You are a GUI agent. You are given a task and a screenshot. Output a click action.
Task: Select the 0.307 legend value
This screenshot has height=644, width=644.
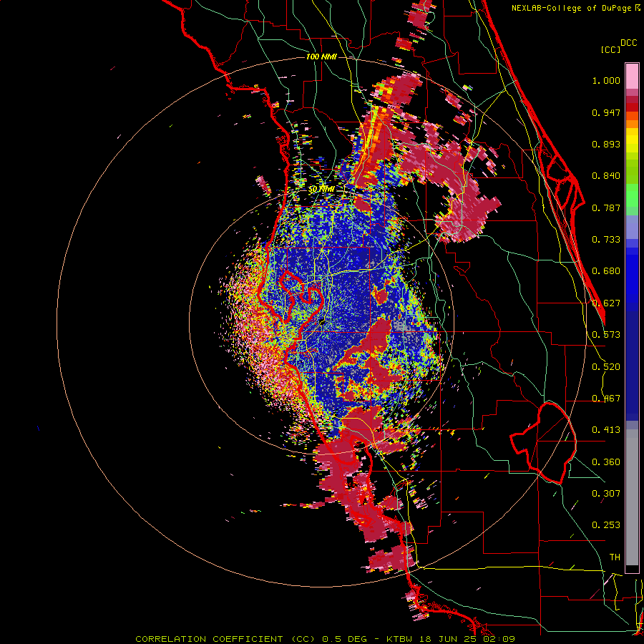[x=606, y=494]
